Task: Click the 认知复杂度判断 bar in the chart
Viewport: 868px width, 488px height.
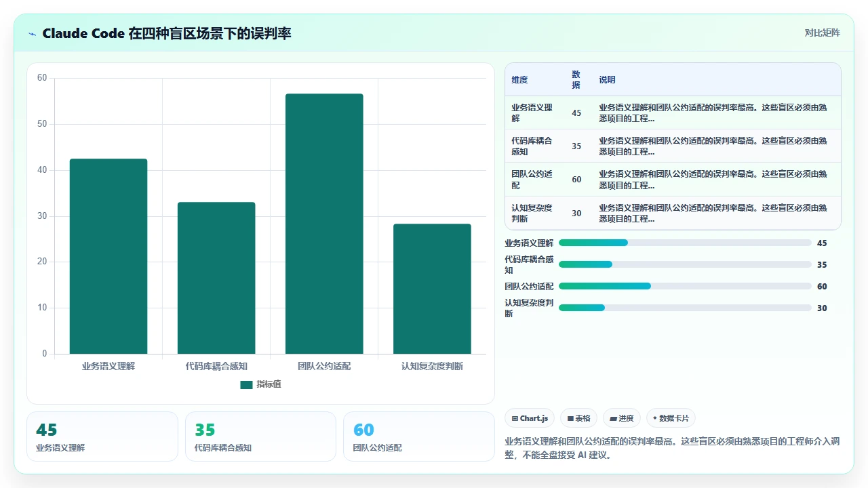Action: pyautogui.click(x=432, y=289)
